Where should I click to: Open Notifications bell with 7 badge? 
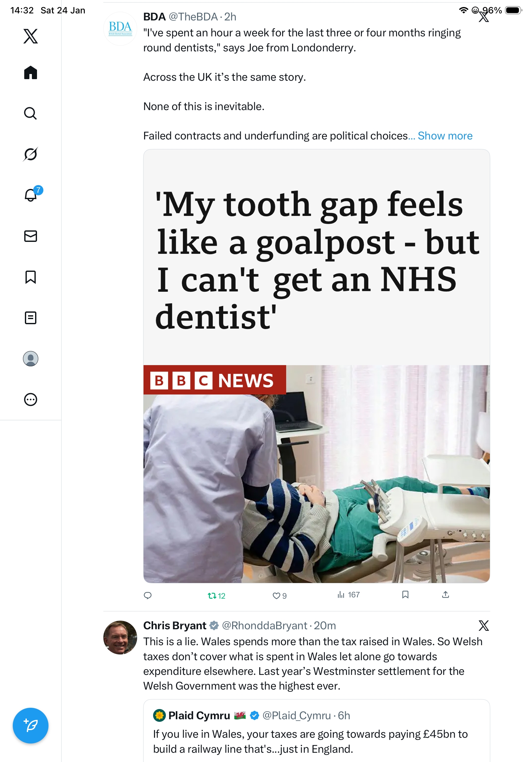[x=31, y=195]
